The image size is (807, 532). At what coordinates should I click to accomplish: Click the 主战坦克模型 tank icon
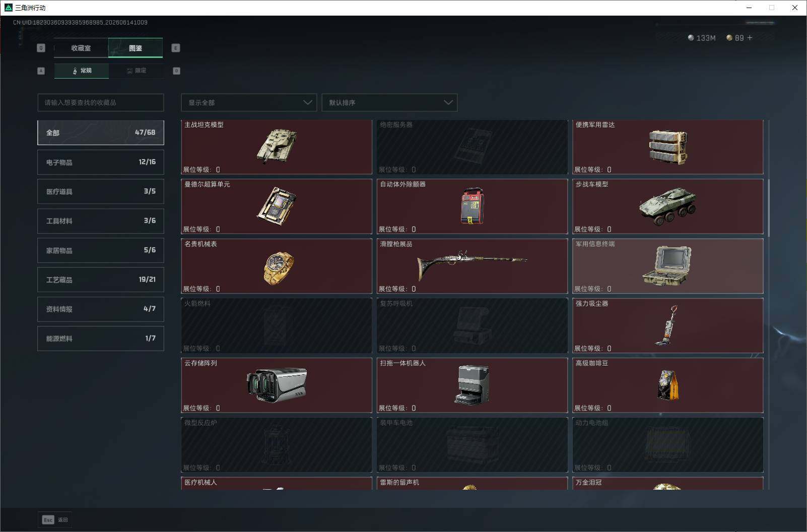(277, 147)
